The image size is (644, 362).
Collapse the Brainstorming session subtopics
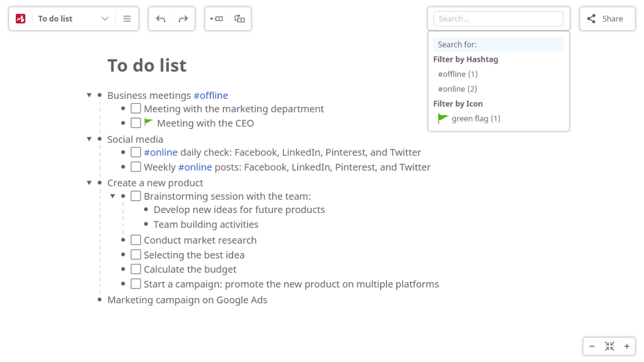pyautogui.click(x=112, y=196)
